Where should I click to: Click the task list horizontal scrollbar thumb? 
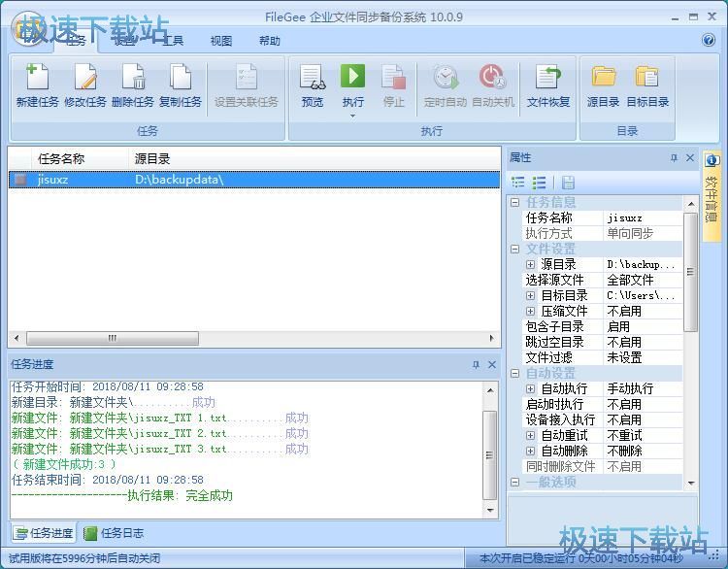(x=113, y=338)
